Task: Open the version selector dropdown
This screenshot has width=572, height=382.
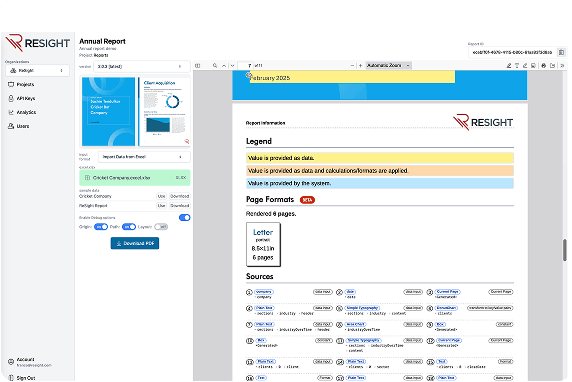Action: (x=142, y=66)
